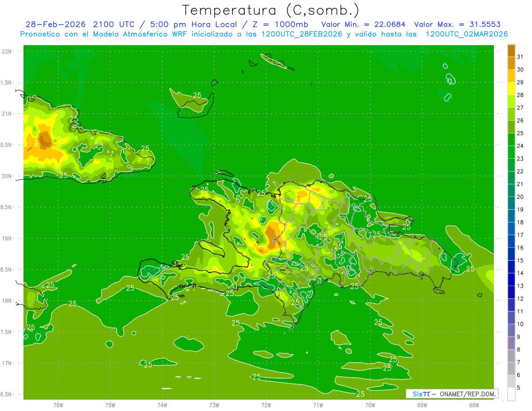532x411 pixels.
Task: Pick the brown-orange swatch above 31 on the scale
Action: tap(511, 51)
